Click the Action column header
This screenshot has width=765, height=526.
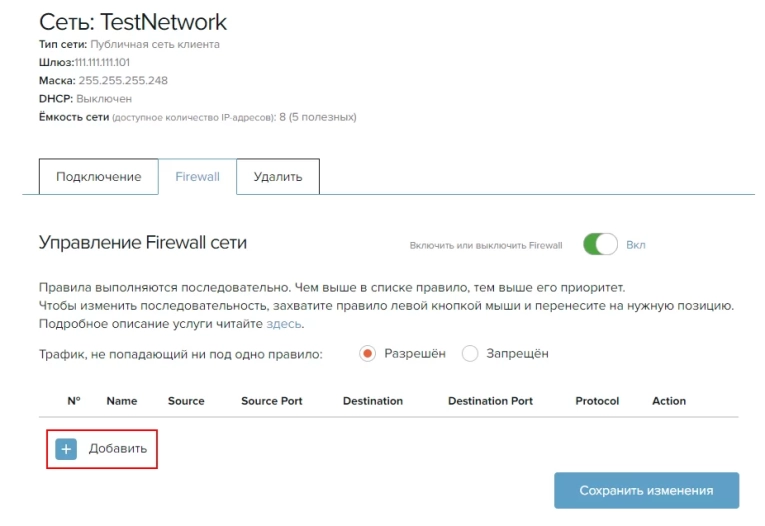click(x=669, y=401)
